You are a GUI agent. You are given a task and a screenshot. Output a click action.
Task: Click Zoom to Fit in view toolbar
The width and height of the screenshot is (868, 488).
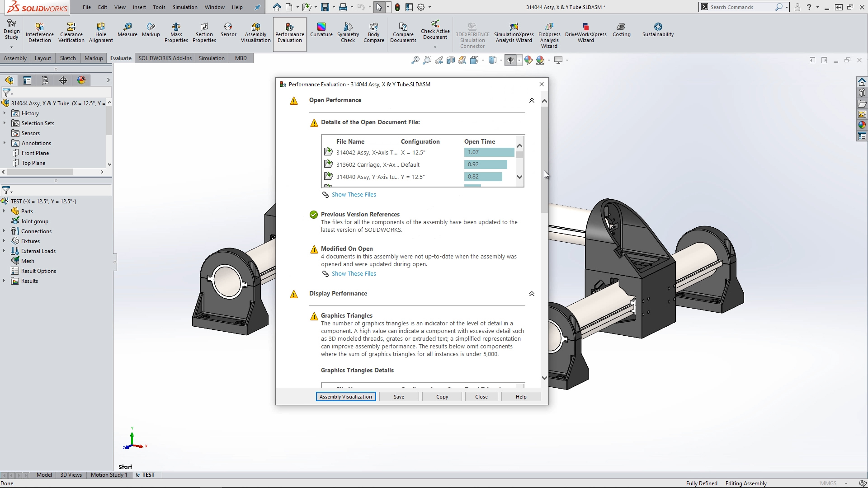415,60
